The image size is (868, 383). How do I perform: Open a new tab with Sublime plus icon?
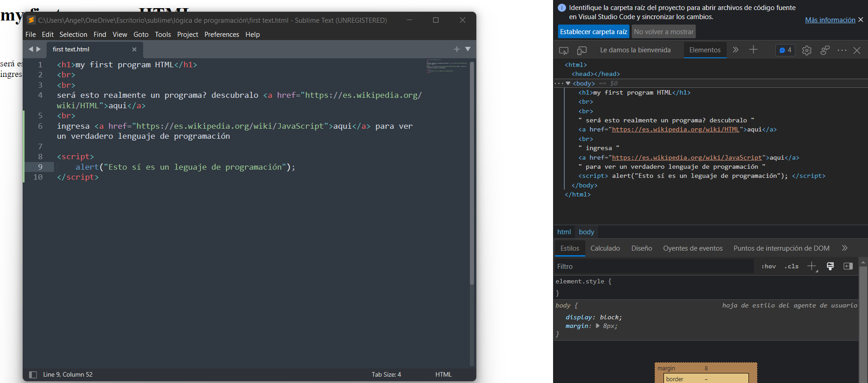click(x=457, y=49)
